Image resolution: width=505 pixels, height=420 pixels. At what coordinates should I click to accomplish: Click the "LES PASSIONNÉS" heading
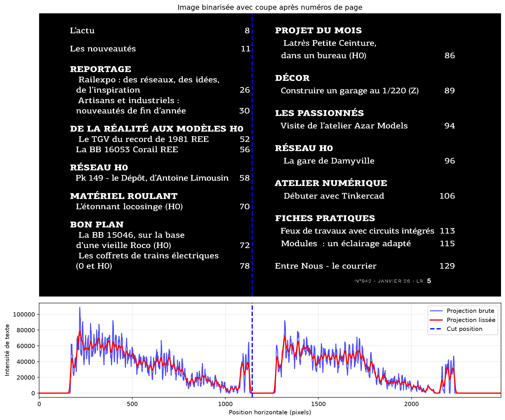point(319,113)
